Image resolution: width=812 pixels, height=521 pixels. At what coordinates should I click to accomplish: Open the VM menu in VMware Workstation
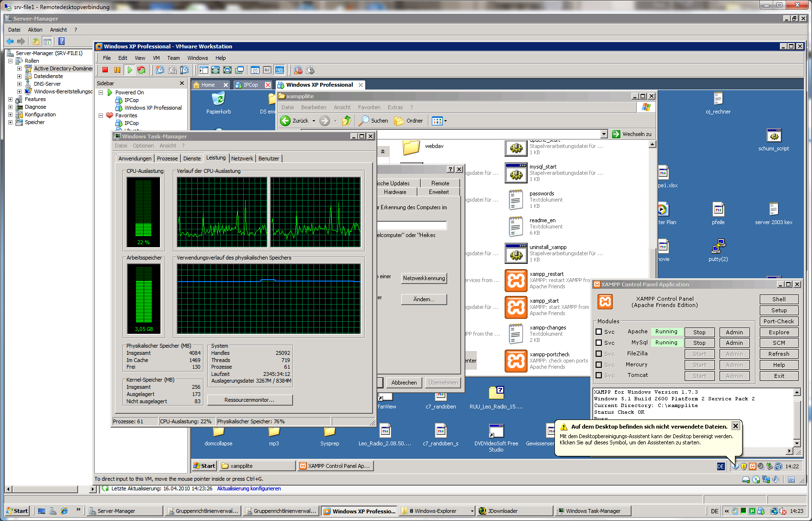tap(157, 58)
